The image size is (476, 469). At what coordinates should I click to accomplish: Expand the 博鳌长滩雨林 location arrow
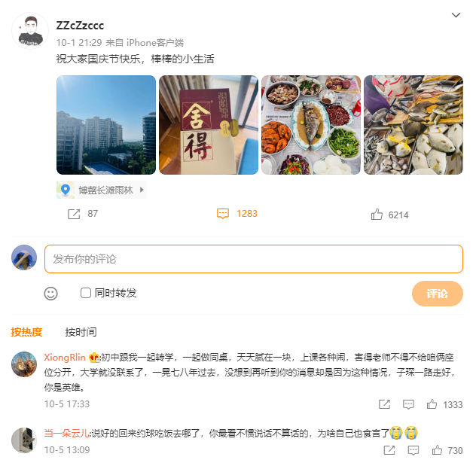click(142, 190)
